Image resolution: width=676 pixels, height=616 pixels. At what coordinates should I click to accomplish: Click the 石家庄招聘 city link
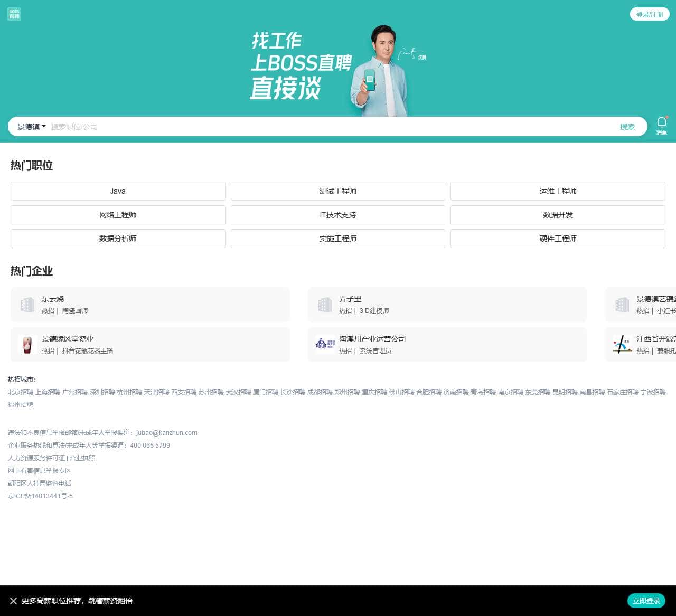pos(623,392)
